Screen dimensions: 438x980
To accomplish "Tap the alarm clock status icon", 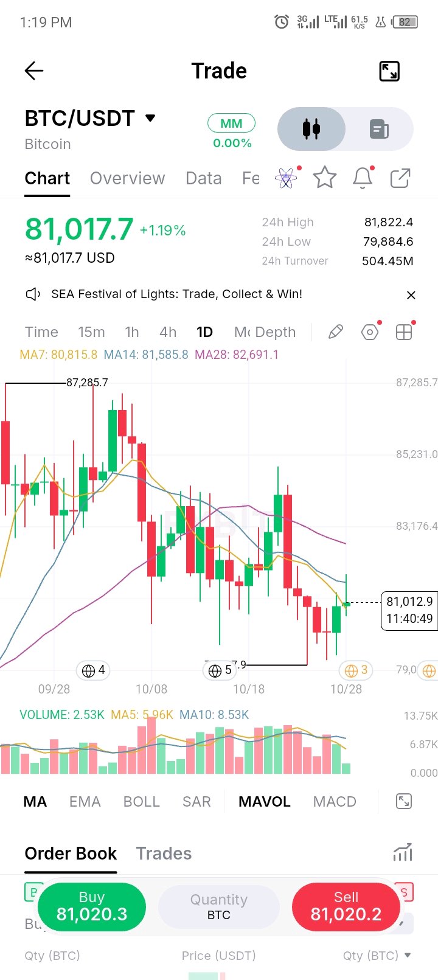I will coord(282,23).
